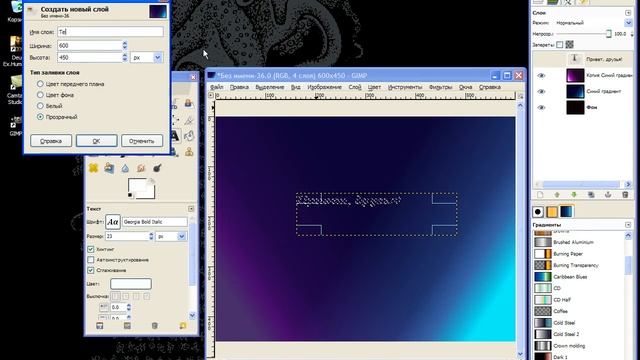Screen dimensions: 640x360
Task: Click the Text tool icon in toolbox
Action: 175,136
